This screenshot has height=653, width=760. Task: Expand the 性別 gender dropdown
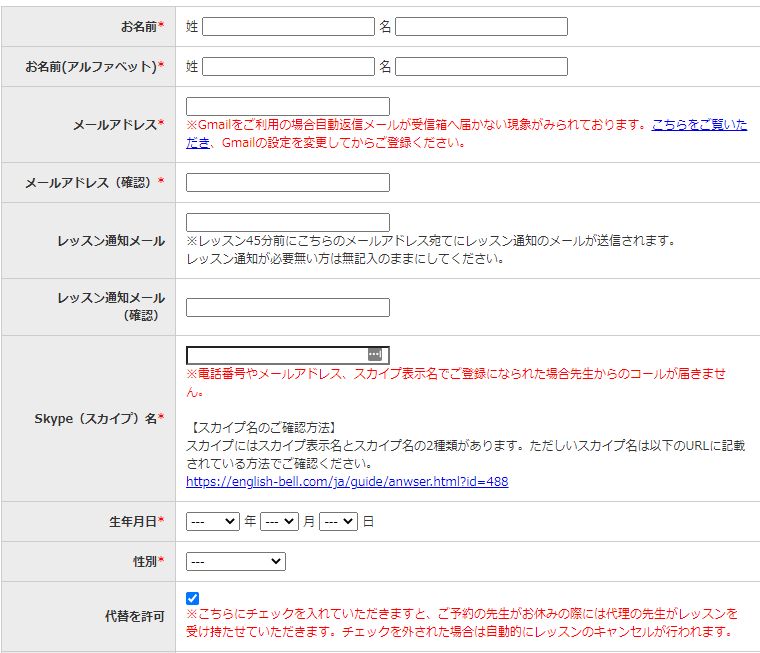click(235, 562)
